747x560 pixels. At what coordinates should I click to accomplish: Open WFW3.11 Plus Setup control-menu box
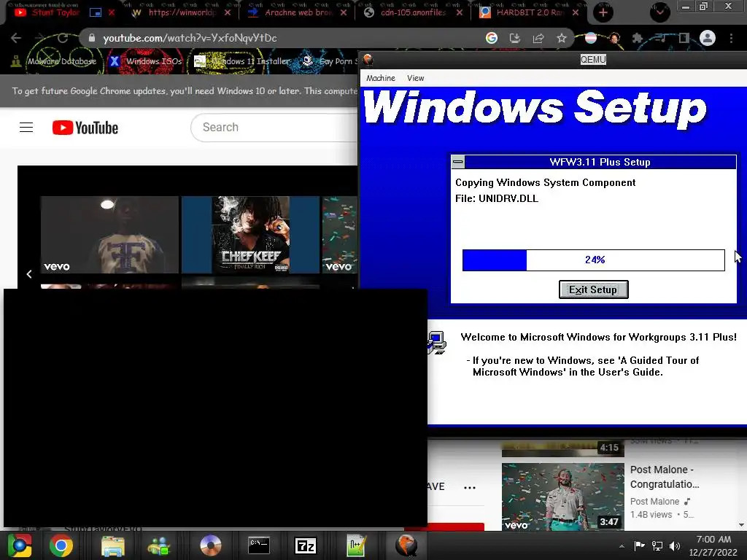(458, 162)
